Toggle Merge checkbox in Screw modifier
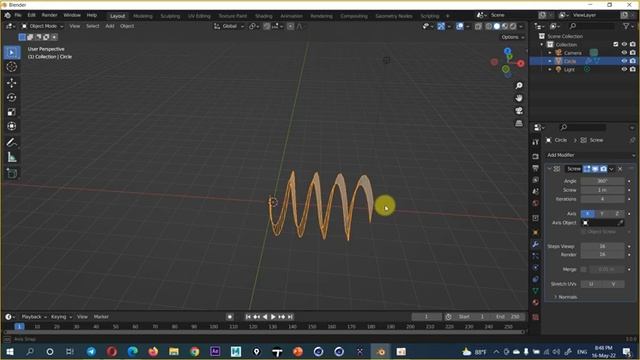 coord(584,269)
